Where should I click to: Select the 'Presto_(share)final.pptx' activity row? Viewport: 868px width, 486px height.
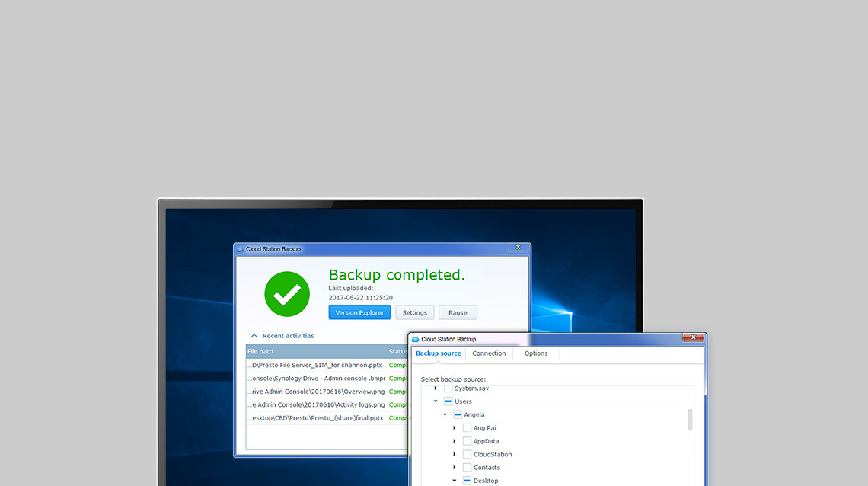[327, 418]
